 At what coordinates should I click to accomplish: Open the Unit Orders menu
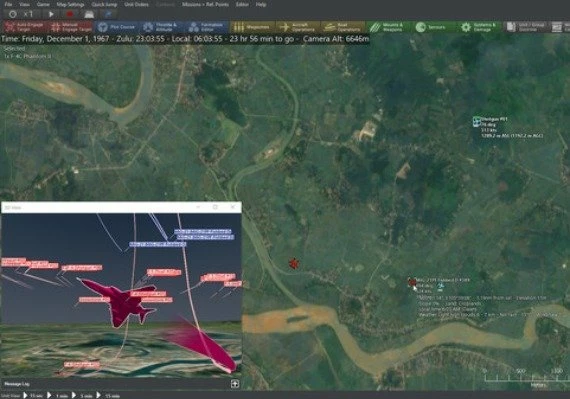tap(136, 5)
